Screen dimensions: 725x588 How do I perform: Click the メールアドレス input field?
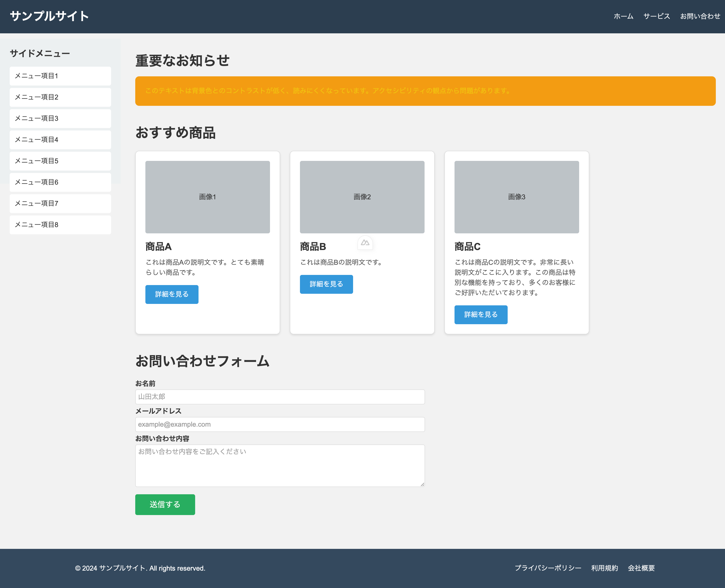[280, 424]
